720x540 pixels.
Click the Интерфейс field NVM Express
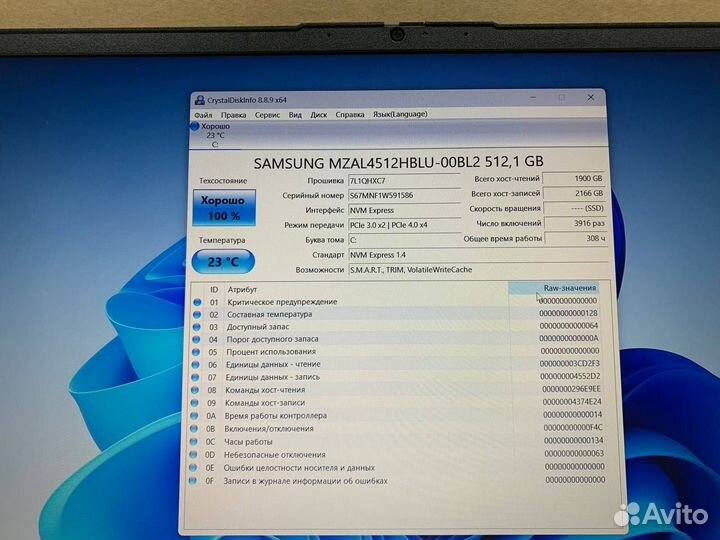point(404,210)
